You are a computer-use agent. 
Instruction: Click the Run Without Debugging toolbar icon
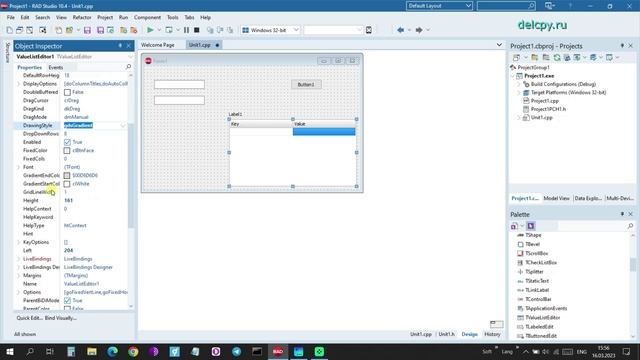(x=169, y=30)
